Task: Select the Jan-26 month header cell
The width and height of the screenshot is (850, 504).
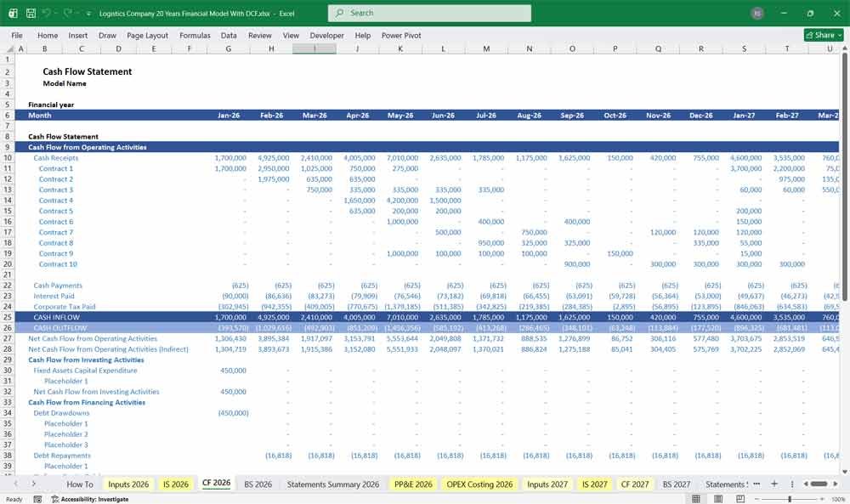Action: click(228, 116)
